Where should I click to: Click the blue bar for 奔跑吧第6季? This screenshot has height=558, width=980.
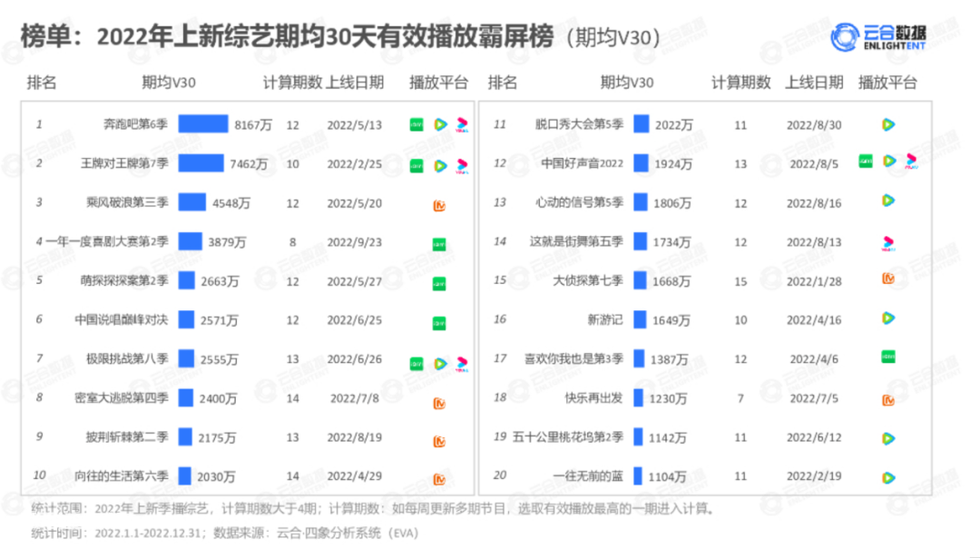[203, 123]
